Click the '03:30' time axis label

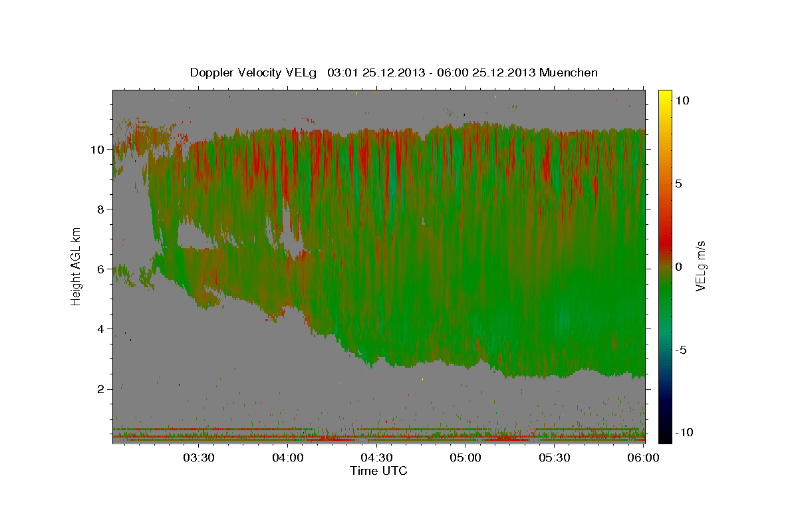(x=199, y=458)
